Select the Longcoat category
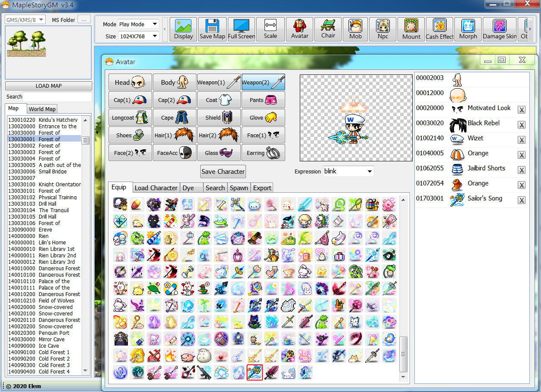The width and height of the screenshot is (541, 392). coord(130,117)
